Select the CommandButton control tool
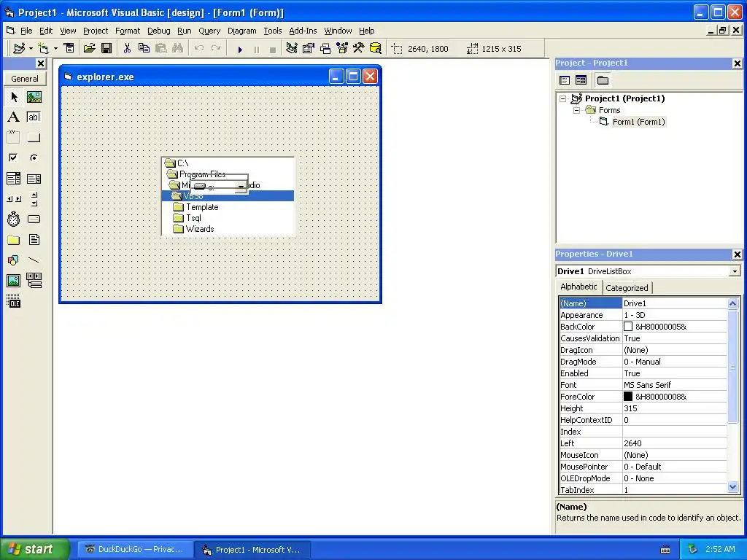 (x=34, y=138)
